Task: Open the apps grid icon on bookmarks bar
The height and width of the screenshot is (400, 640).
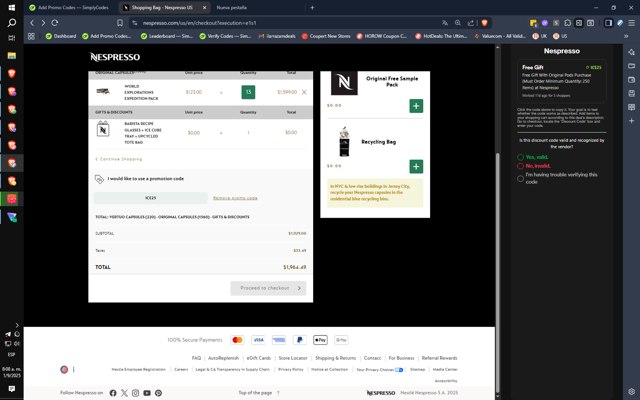Action: click(x=31, y=36)
